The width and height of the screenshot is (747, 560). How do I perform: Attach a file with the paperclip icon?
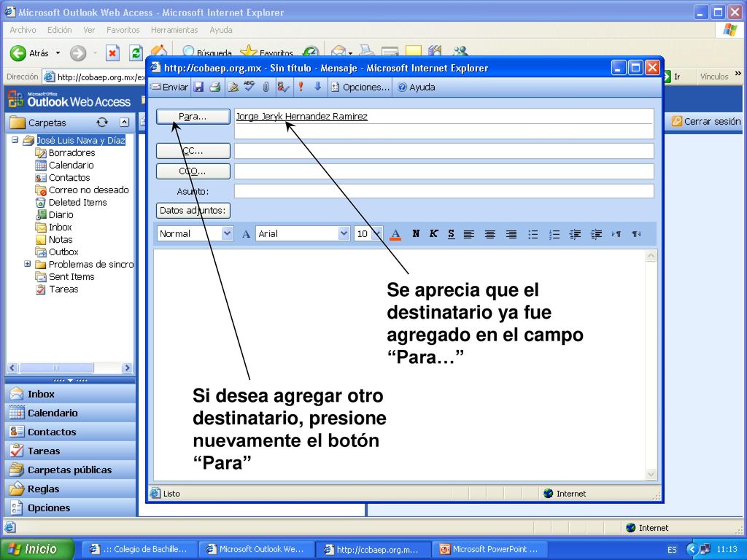point(266,87)
